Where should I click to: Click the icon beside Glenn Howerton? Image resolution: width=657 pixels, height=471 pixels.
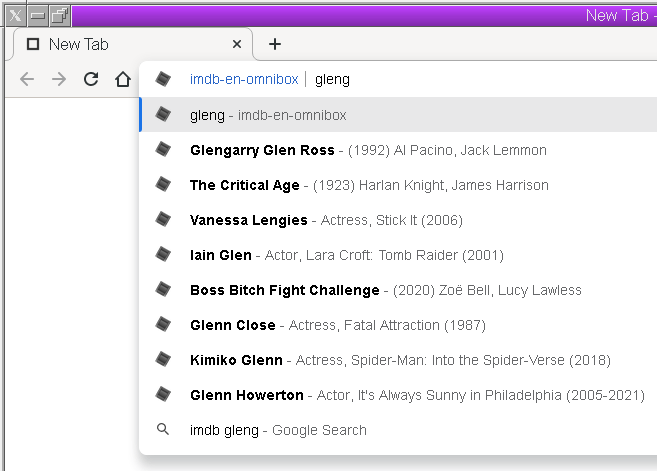coord(163,393)
